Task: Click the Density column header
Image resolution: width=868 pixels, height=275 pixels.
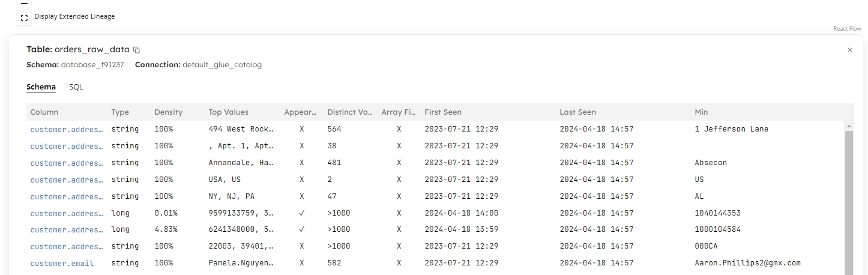Action: click(x=168, y=112)
